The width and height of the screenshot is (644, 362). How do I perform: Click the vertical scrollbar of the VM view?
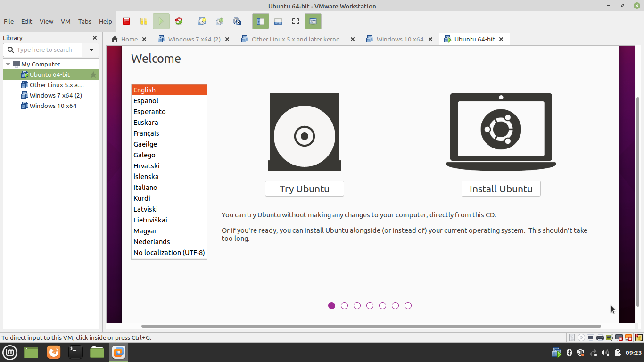(638, 202)
